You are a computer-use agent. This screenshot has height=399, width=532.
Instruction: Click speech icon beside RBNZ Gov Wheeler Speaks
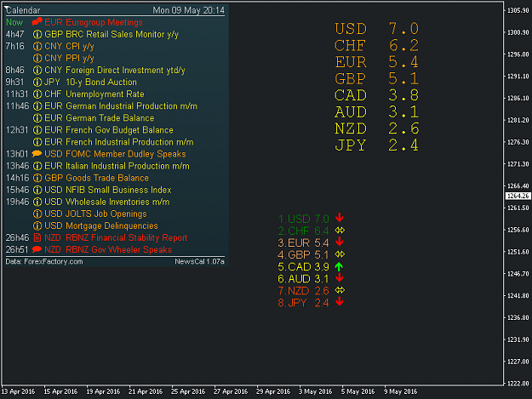tap(37, 249)
